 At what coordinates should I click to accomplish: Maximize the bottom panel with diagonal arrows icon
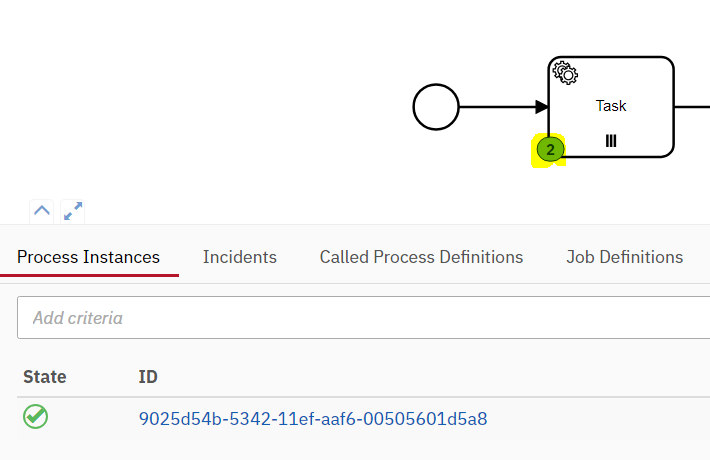pos(72,211)
